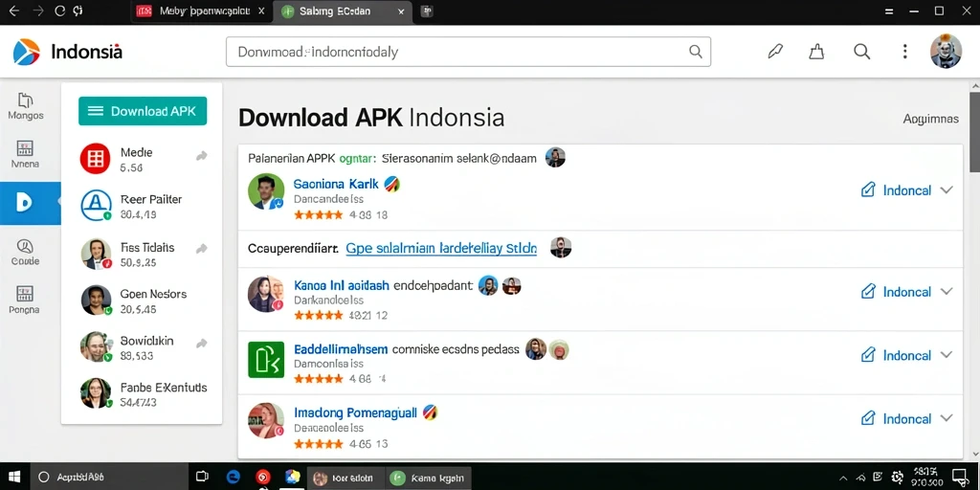Screen dimensions: 980x490
Task: Click the share arrow next to Bowiclukin
Action: tap(201, 344)
